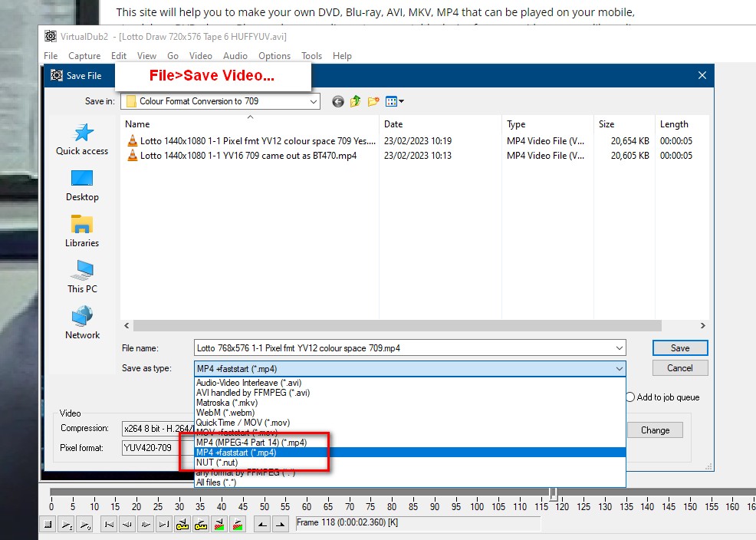Expand the Save in folder dropdown
The width and height of the screenshot is (756, 540).
click(x=314, y=101)
